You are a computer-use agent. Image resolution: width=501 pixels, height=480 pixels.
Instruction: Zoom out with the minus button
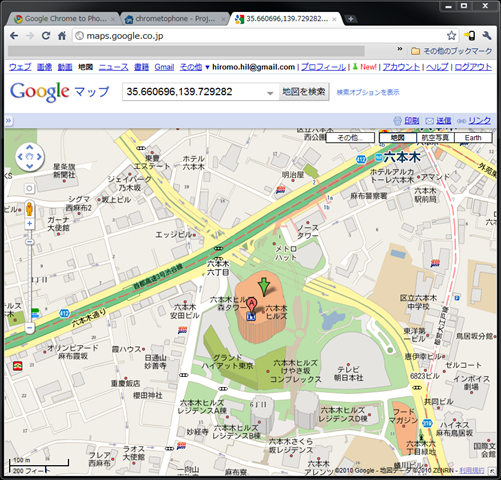tap(29, 328)
